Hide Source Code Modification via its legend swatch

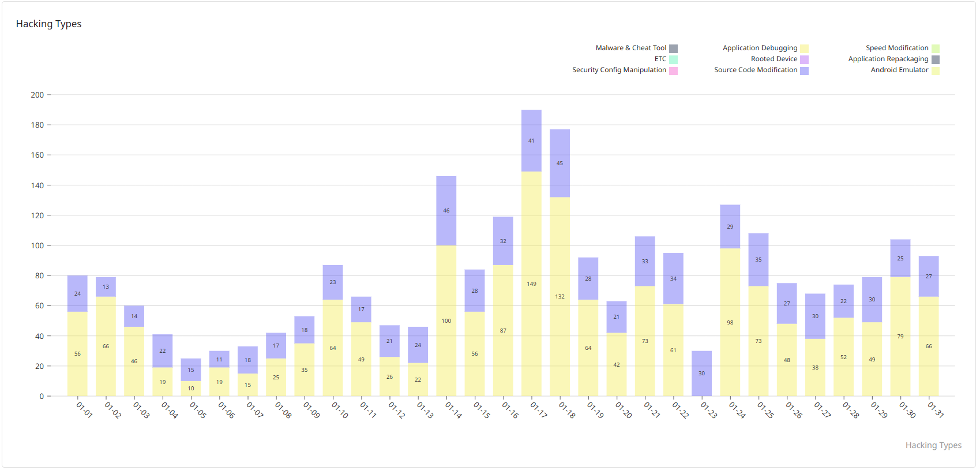(804, 70)
